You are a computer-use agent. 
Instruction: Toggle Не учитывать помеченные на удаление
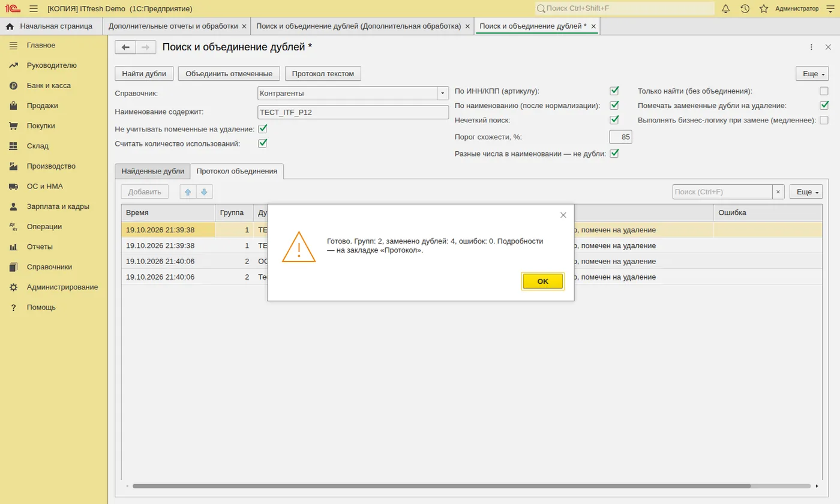click(262, 129)
